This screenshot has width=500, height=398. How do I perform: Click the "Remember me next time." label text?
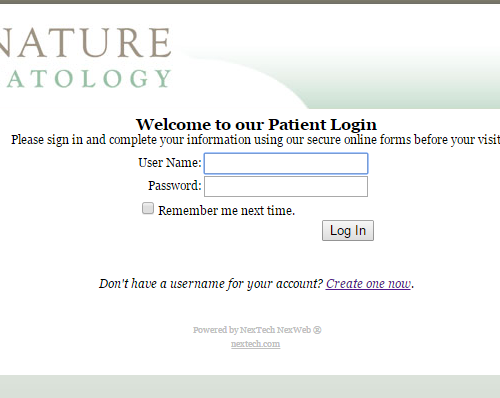click(227, 211)
